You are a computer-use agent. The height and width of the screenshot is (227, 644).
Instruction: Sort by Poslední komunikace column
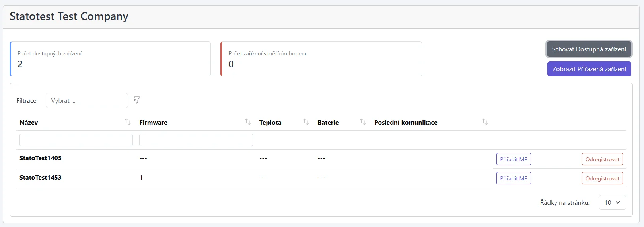pyautogui.click(x=485, y=122)
